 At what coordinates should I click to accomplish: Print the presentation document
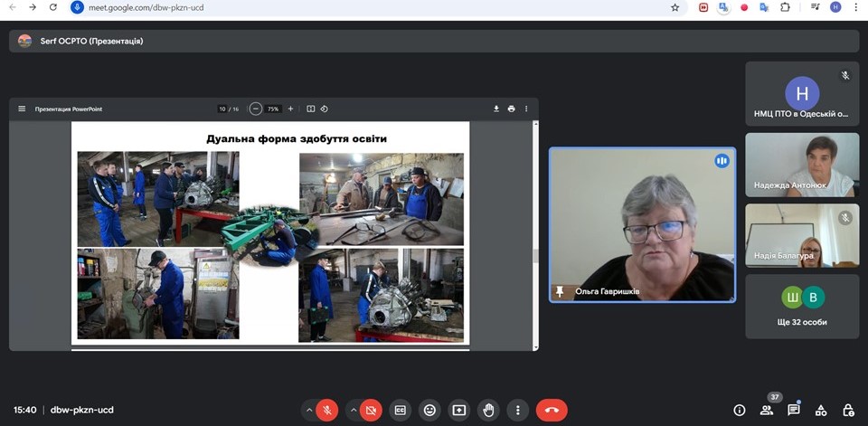tap(511, 109)
